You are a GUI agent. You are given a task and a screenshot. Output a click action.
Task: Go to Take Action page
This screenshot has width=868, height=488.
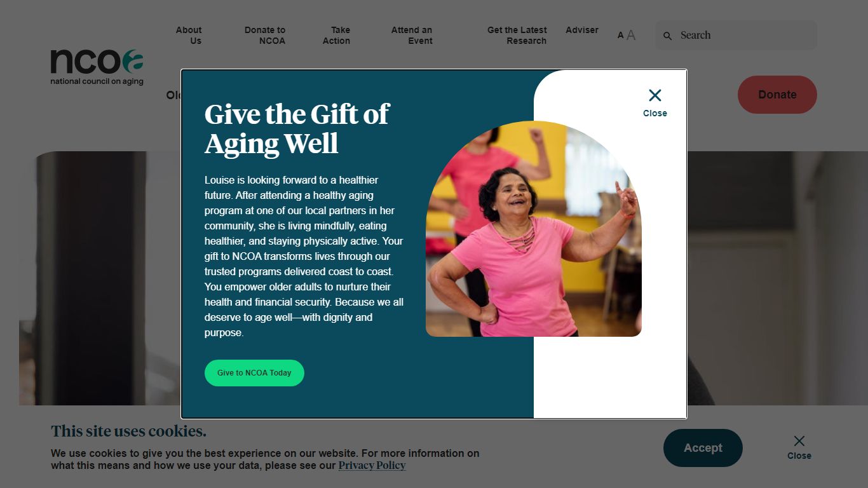[336, 36]
